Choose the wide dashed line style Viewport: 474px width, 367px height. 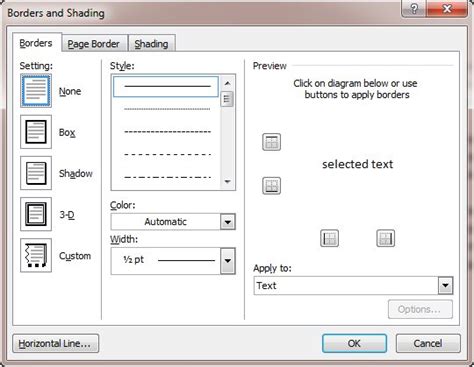[x=167, y=154]
